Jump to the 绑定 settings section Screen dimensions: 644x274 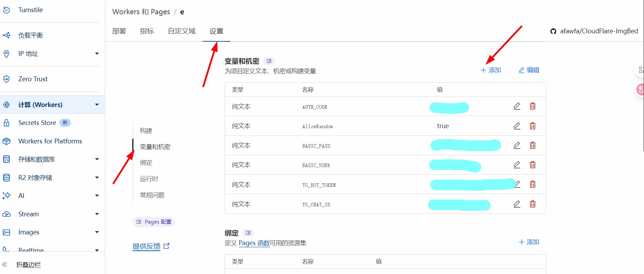coord(146,163)
